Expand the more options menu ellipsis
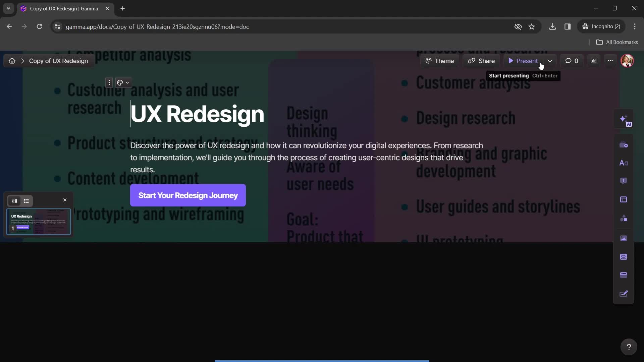 coord(609,61)
